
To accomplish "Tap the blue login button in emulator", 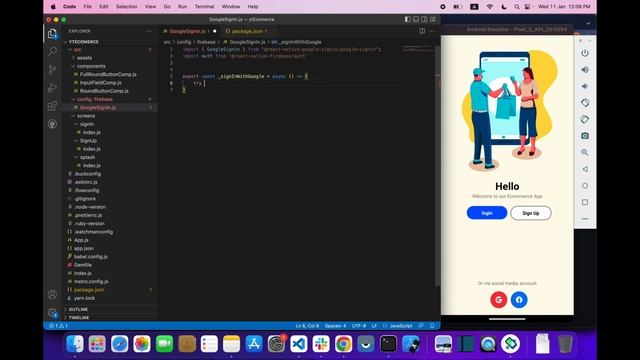I will (487, 213).
